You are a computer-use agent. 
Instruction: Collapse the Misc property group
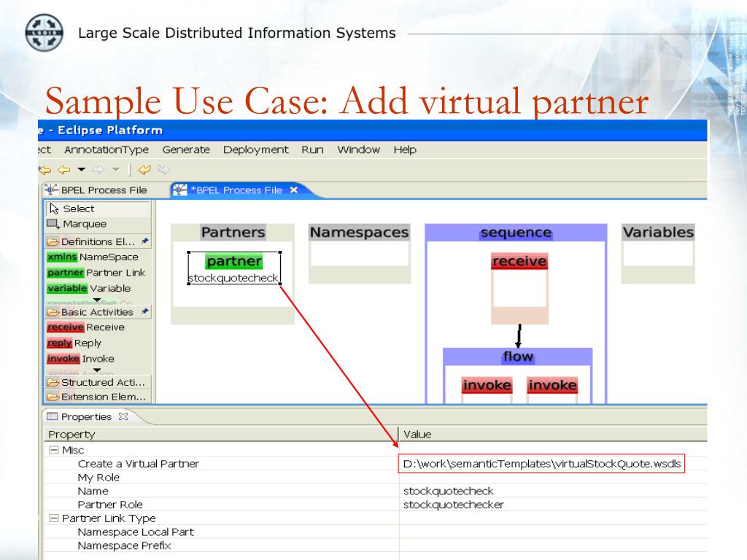tap(53, 451)
